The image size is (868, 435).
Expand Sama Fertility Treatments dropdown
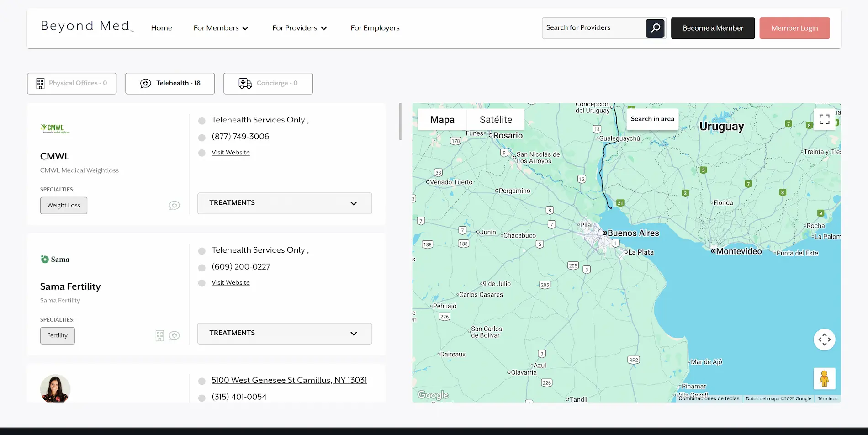[285, 333]
